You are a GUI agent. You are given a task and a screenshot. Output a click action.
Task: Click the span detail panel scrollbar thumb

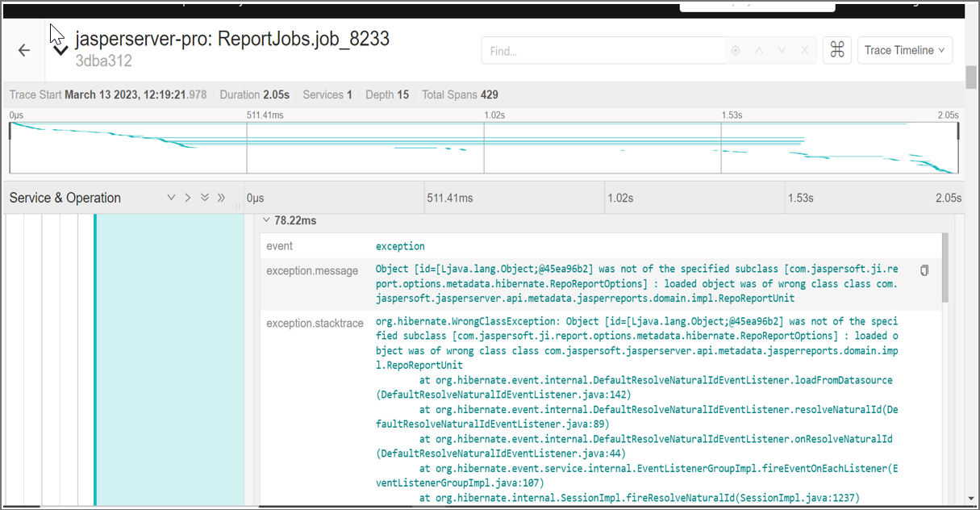tap(945, 269)
